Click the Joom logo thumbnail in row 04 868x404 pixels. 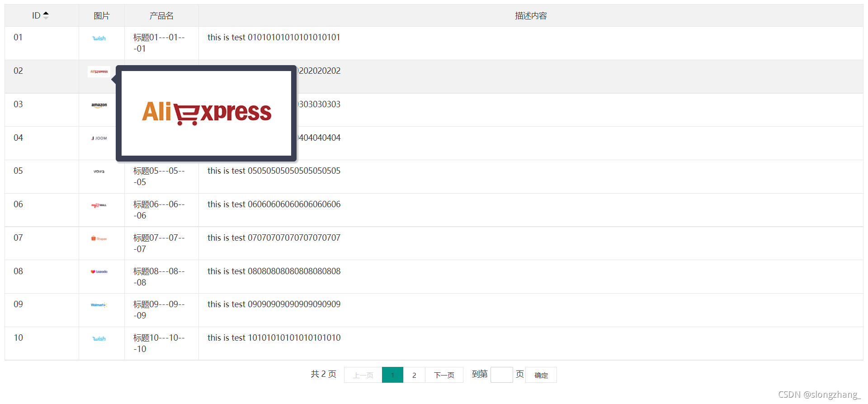[99, 138]
